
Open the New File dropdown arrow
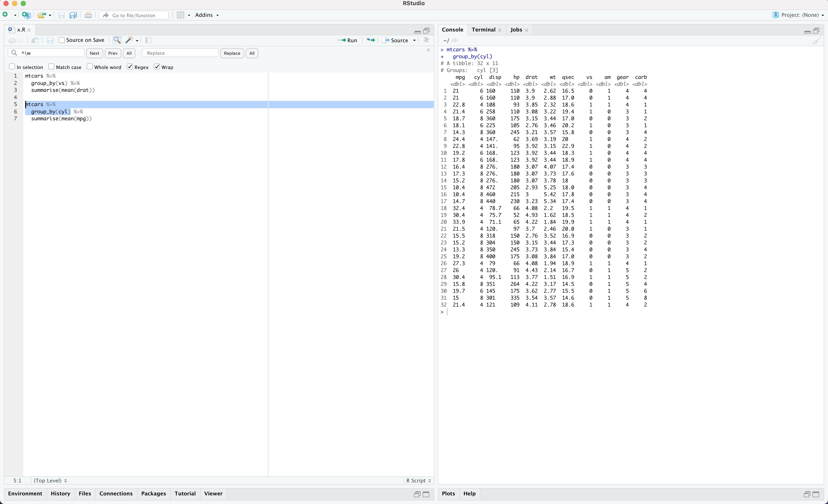tap(15, 16)
